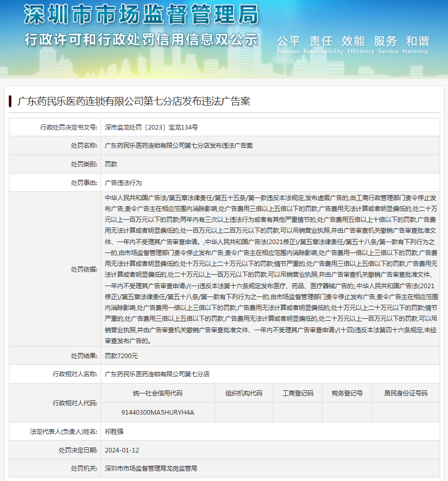Click the slogan word "效能" (Efficiency)
The height and width of the screenshot is (481, 448).
(353, 41)
